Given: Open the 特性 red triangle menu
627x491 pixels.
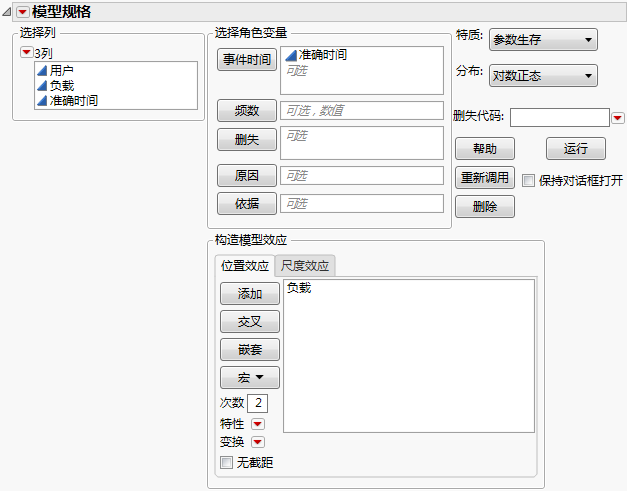Looking at the screenshot, I should (258, 423).
